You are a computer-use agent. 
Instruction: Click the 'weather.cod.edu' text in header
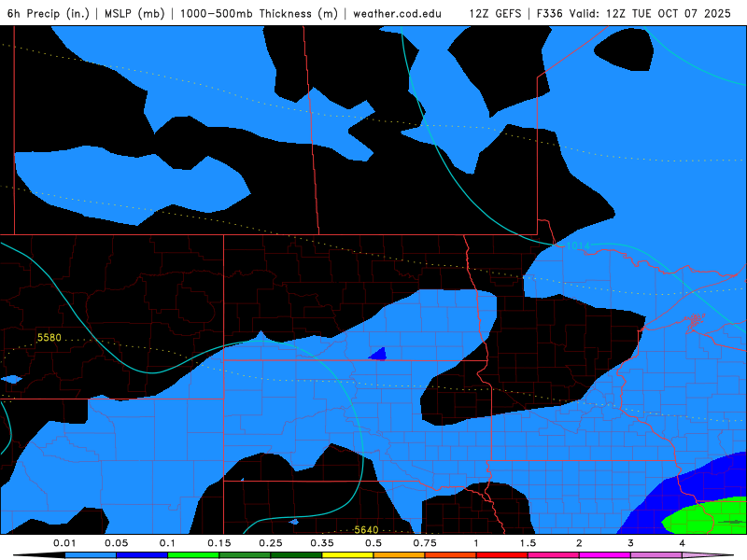(x=397, y=13)
